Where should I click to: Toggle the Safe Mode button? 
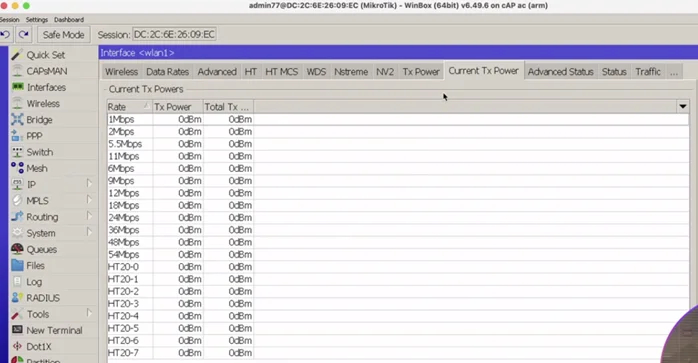point(63,35)
